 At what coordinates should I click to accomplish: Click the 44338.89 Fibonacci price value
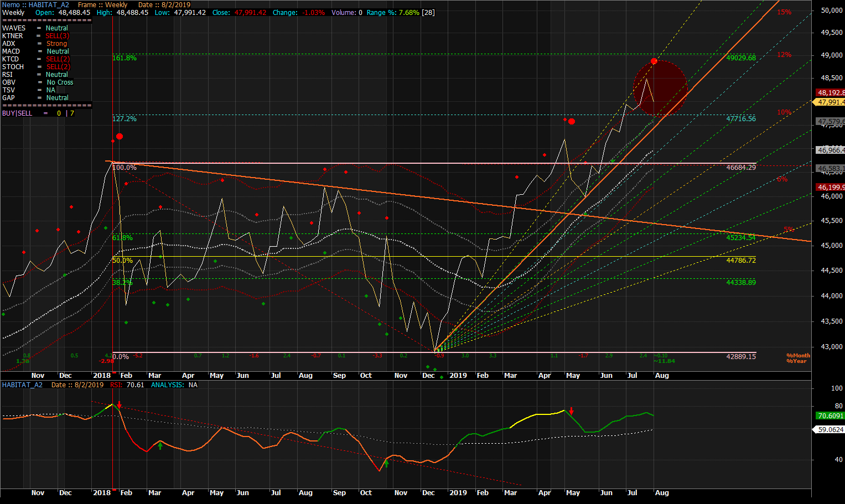(x=741, y=282)
